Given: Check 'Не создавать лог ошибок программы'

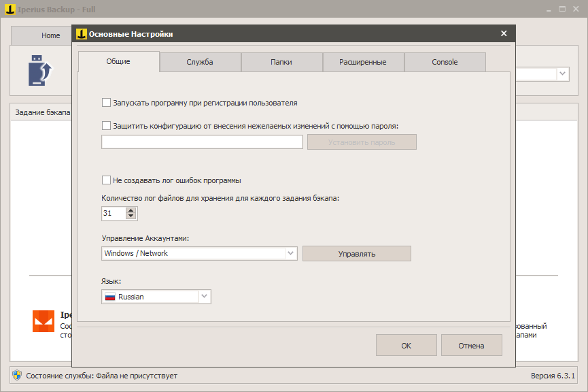Looking at the screenshot, I should [x=106, y=180].
